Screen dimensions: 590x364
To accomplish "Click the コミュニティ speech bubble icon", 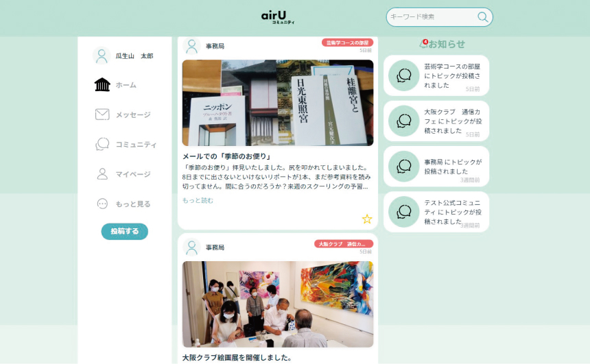I will pyautogui.click(x=102, y=144).
